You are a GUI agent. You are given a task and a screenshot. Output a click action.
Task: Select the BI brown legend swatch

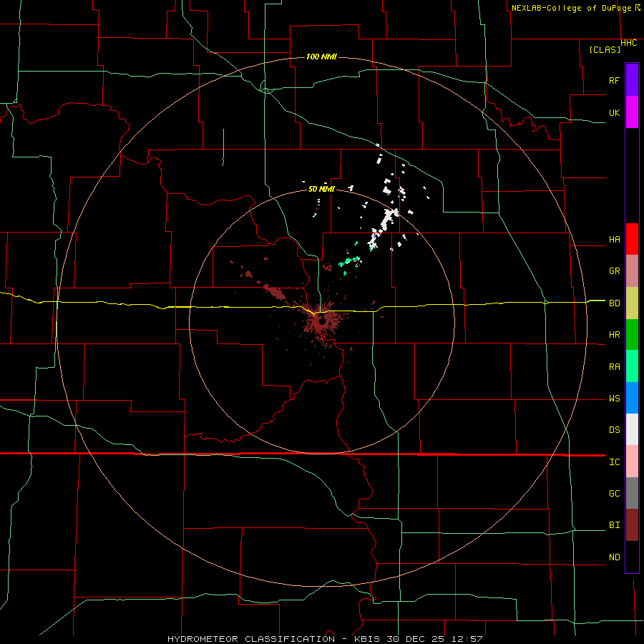[632, 525]
